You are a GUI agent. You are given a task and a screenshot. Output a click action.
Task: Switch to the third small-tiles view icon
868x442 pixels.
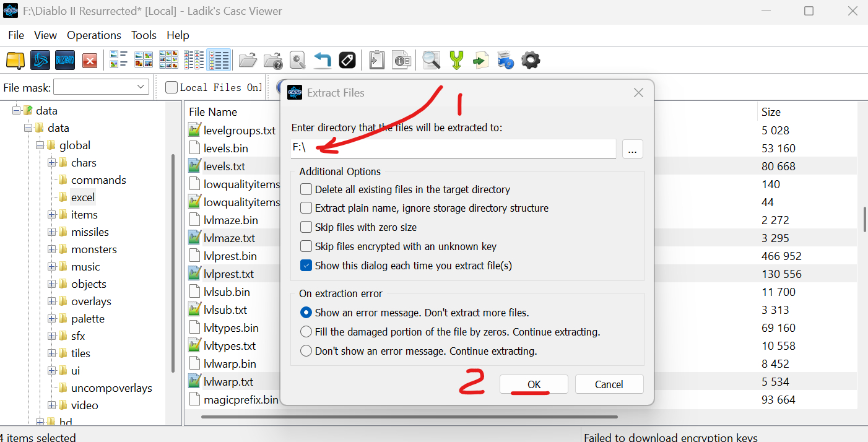click(168, 60)
